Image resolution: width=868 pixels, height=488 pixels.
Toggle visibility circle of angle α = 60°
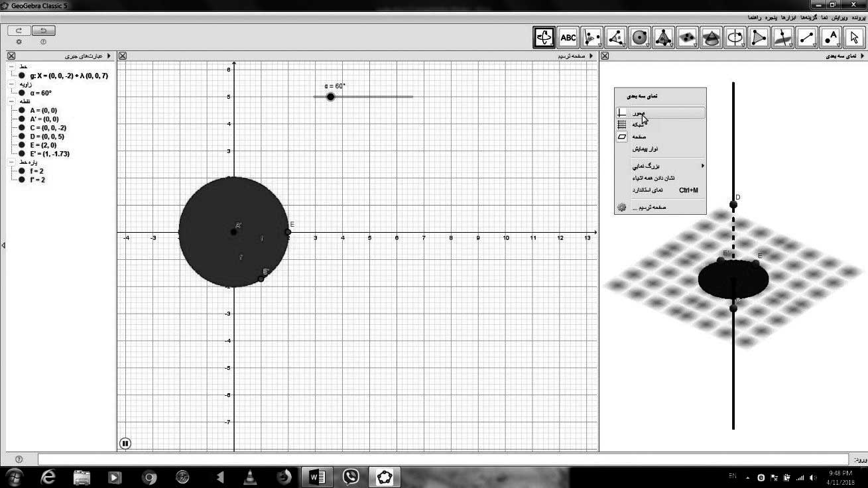point(22,93)
